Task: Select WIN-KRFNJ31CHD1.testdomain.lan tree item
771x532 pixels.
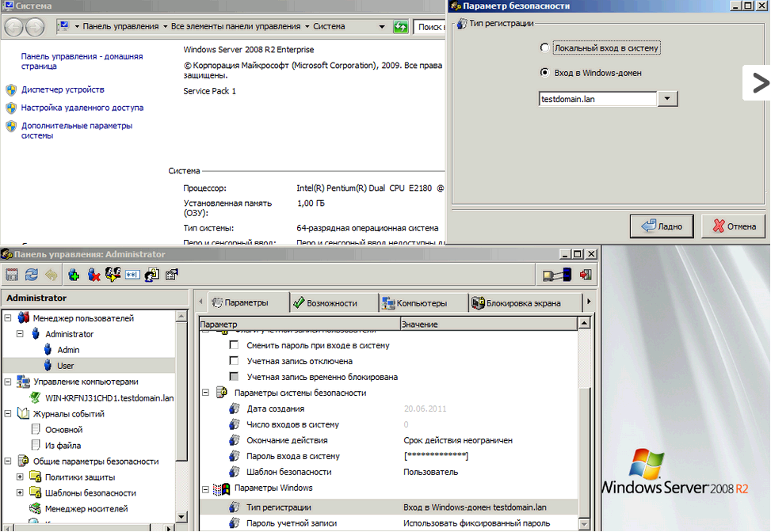Action: point(109,397)
